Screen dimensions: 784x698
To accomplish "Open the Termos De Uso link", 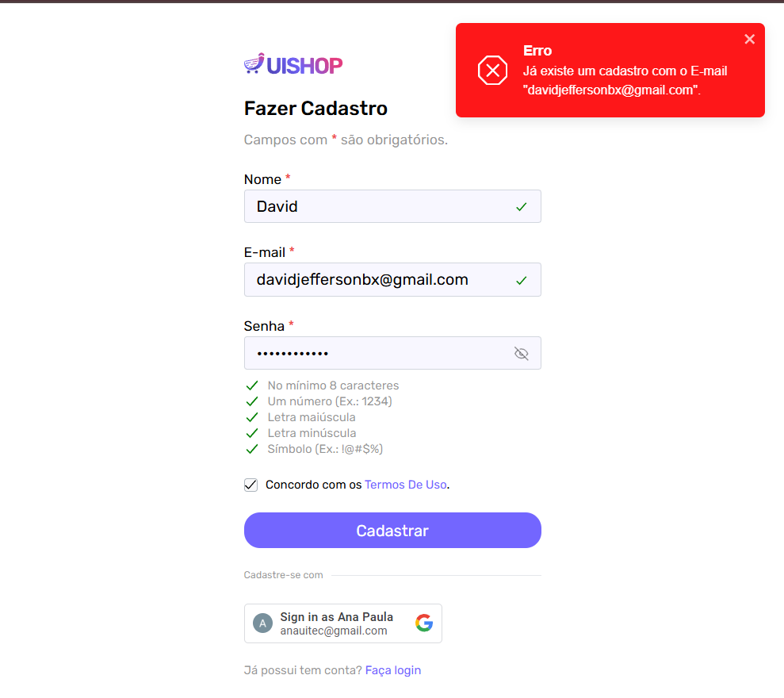I will [x=405, y=485].
